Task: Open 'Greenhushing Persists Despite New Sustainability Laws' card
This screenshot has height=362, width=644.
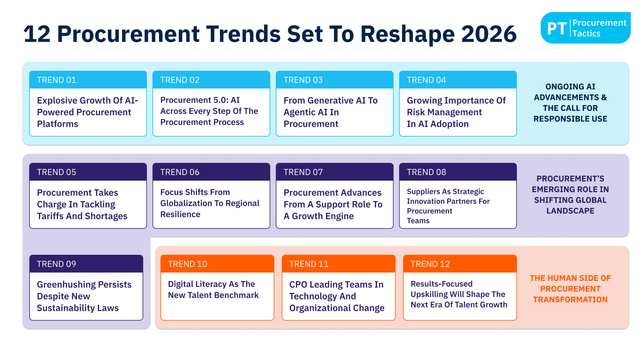Action: [x=86, y=296]
